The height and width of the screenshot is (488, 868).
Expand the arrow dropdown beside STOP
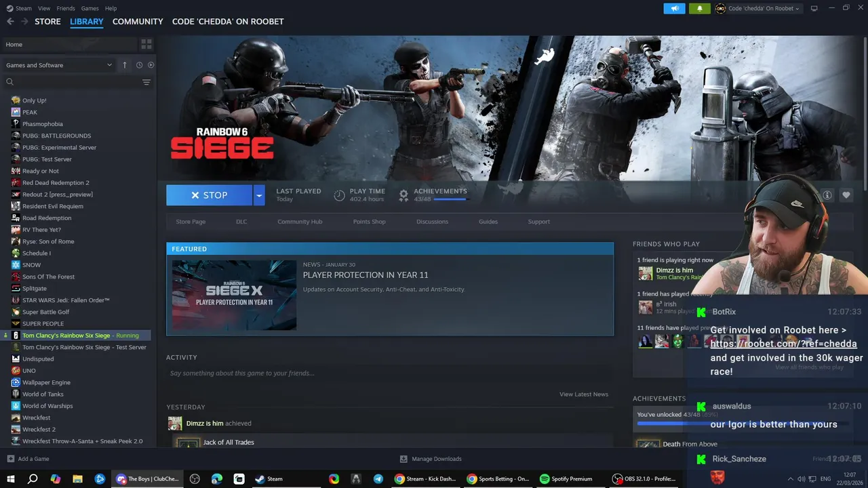tap(258, 195)
